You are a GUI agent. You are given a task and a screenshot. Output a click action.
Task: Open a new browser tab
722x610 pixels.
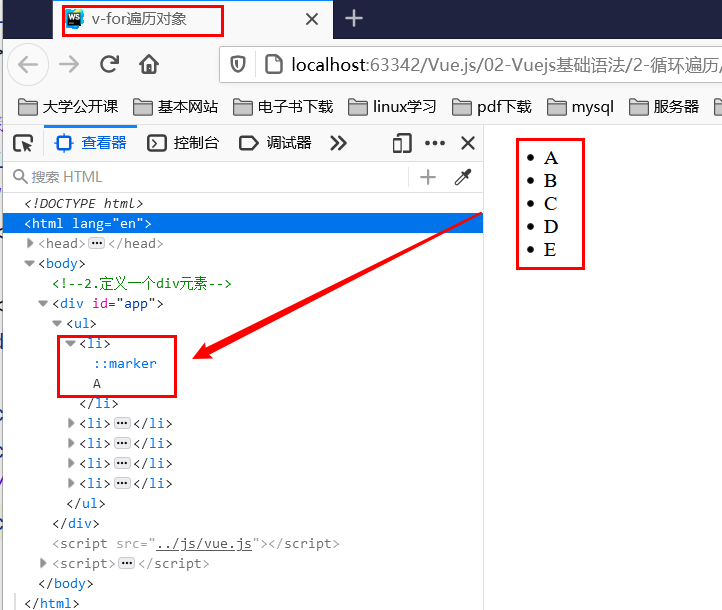[x=354, y=18]
